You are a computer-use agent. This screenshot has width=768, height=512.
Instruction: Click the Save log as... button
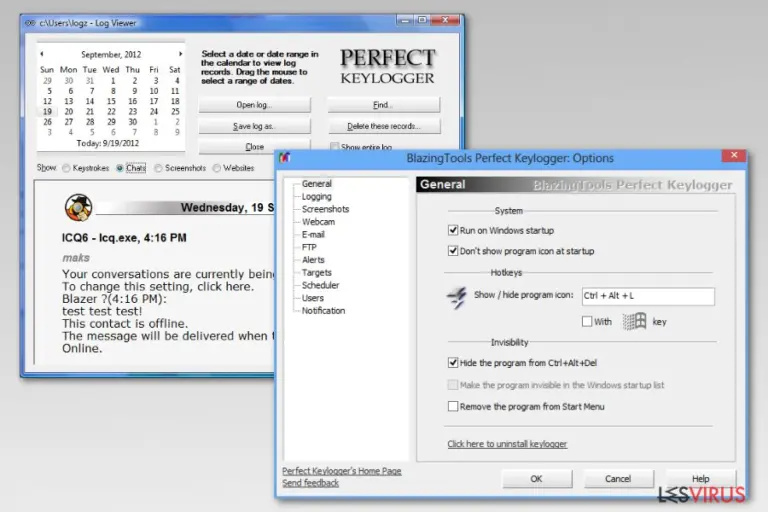[254, 126]
